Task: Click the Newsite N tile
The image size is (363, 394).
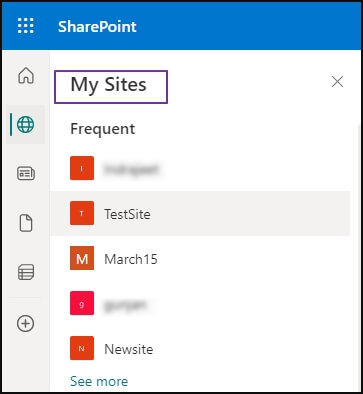Action: [82, 348]
